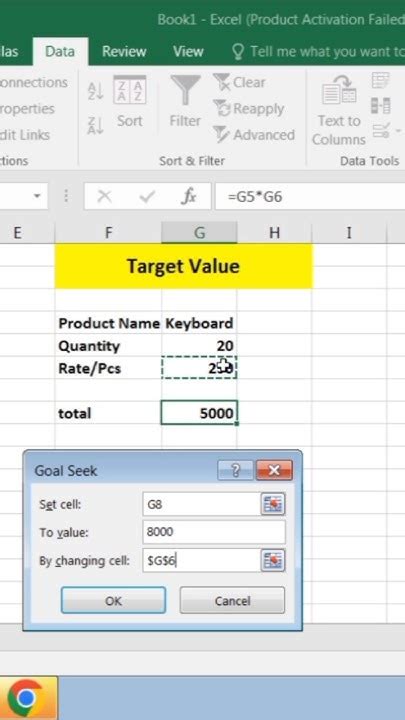Confirm Goal Seek with OK

pyautogui.click(x=113, y=600)
